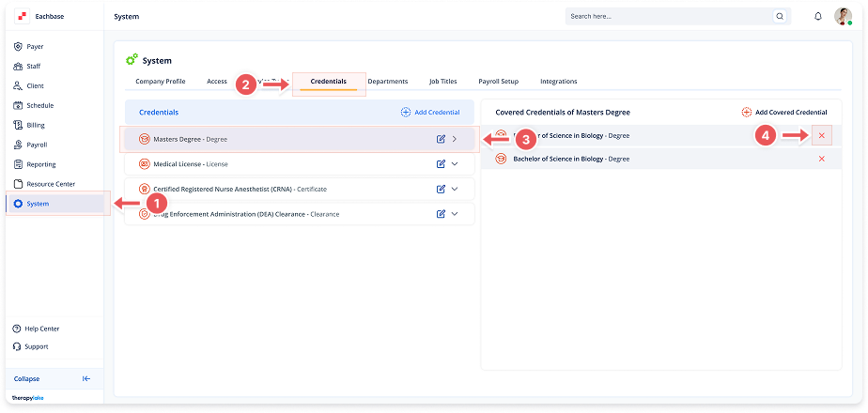Edit the Medical License credential
This screenshot has width=868, height=413.
(441, 163)
